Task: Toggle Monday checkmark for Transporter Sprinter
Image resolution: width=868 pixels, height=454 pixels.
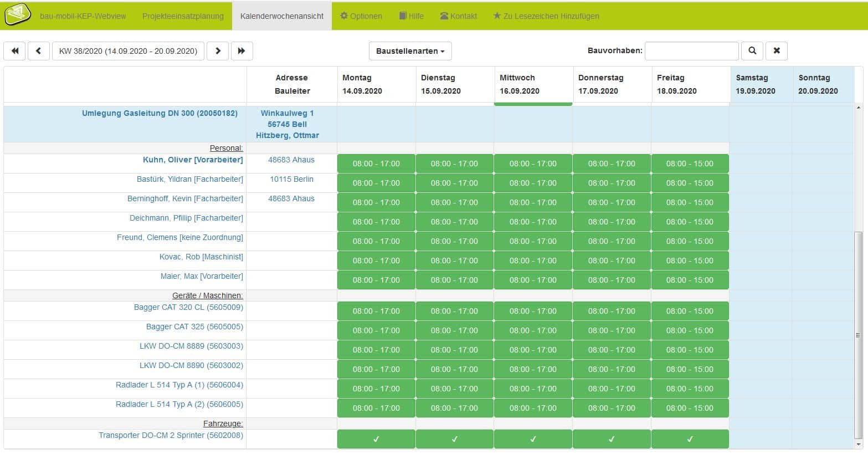Action: click(x=376, y=439)
